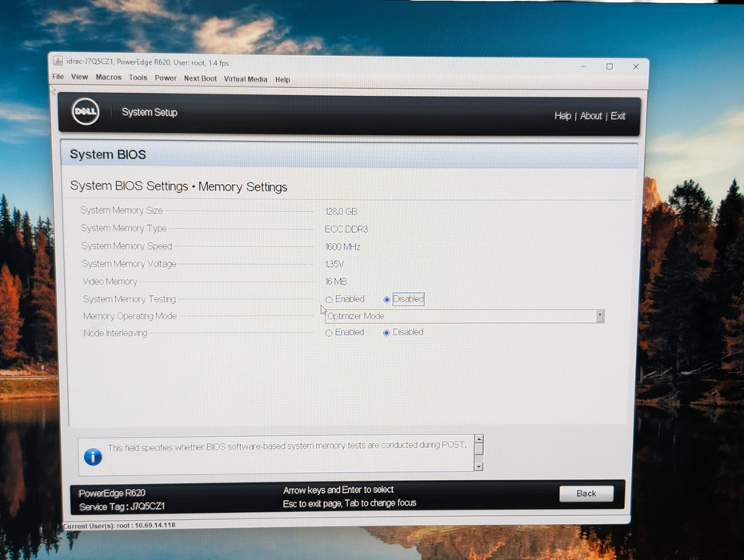Screen dimensions: 744x560
Task: Minimize the iDRAC console window
Action: click(584, 66)
